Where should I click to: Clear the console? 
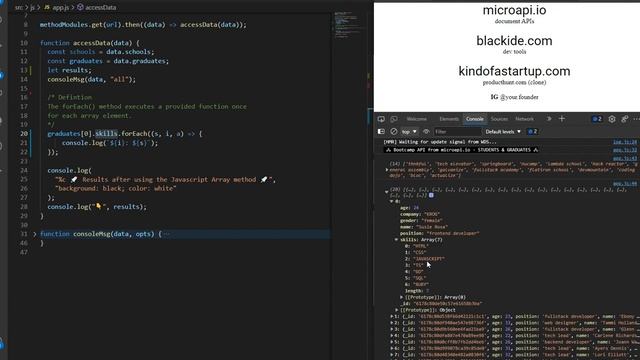pos(393,131)
